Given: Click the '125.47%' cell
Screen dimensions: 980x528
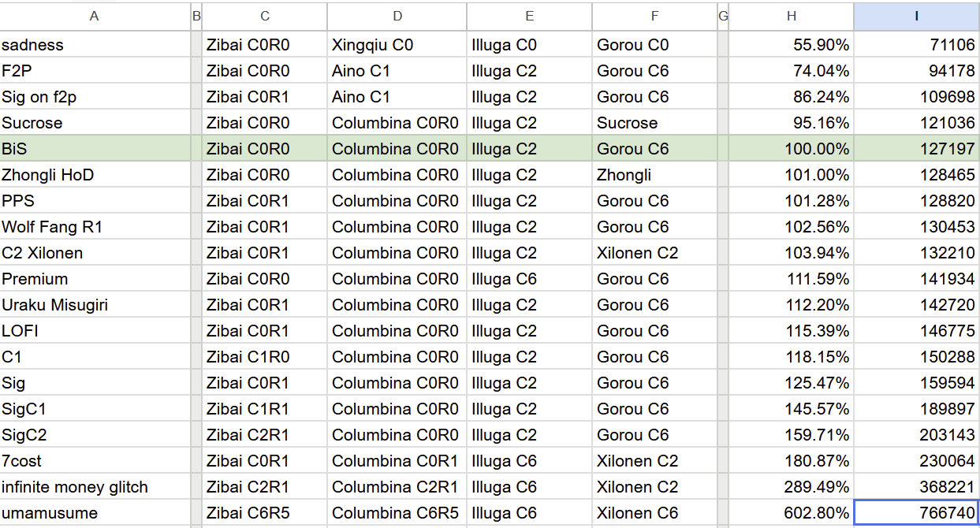Looking at the screenshot, I should pyautogui.click(x=791, y=383).
